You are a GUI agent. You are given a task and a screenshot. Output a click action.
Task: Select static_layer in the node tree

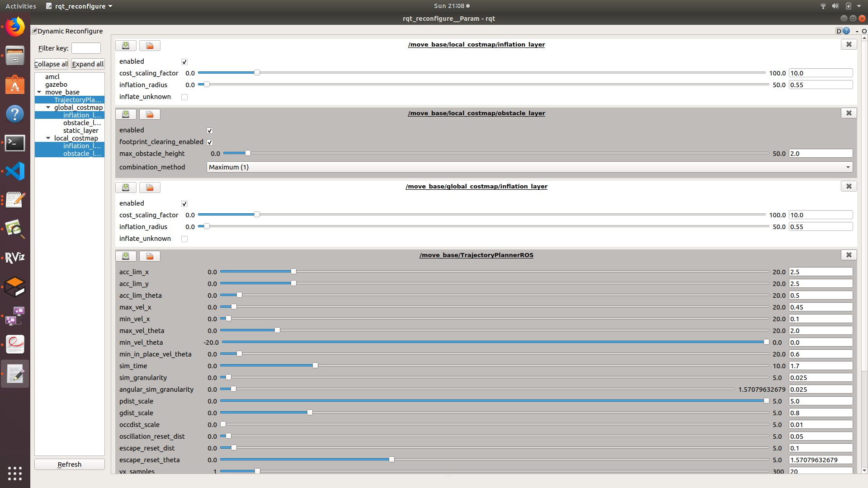click(80, 131)
